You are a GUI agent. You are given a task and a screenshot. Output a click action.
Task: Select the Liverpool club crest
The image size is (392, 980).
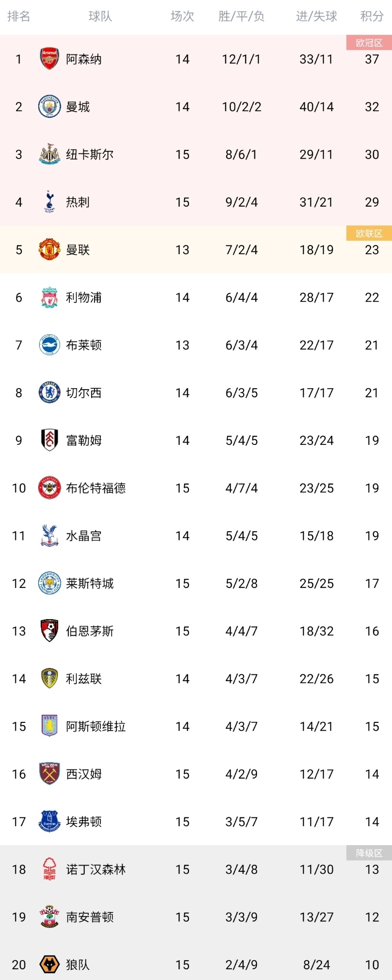[49, 297]
